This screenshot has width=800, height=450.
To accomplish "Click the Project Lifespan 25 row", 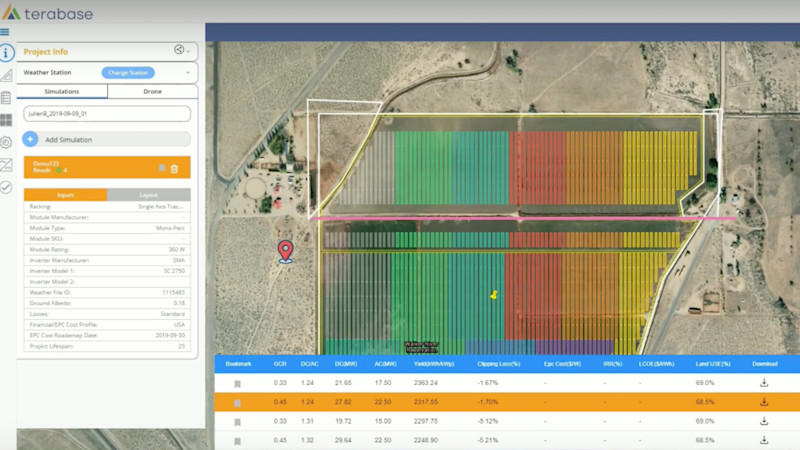I will pyautogui.click(x=107, y=346).
